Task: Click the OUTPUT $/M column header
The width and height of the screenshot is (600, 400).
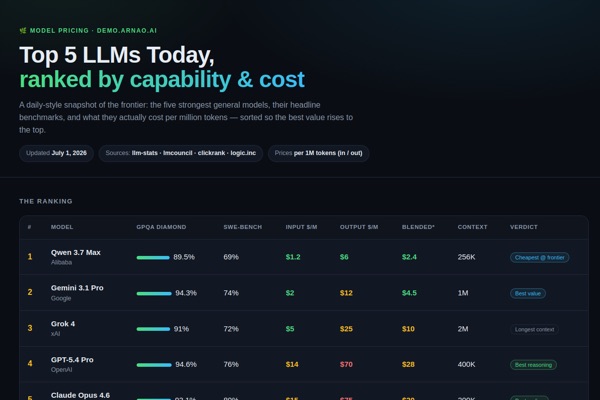Action: [x=359, y=227]
